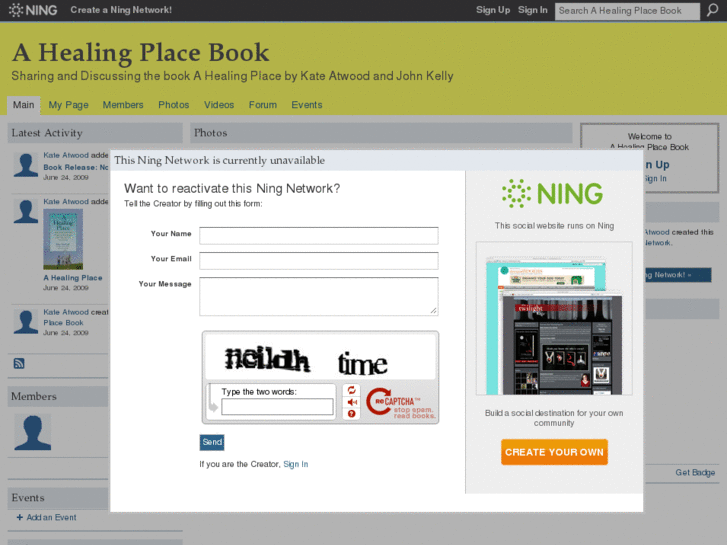This screenshot has height=545, width=727.
Task: Click Sign In link for the Creator
Action: (296, 464)
